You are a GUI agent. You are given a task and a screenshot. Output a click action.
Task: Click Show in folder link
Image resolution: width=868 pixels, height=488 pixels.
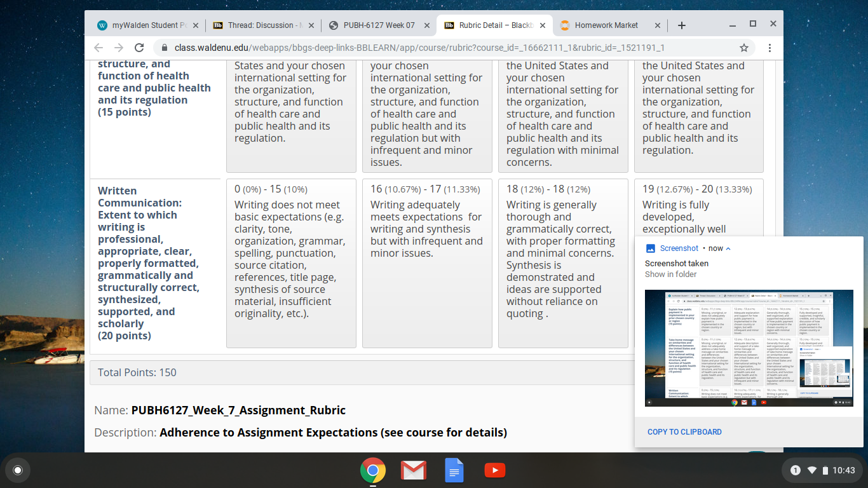(x=670, y=274)
